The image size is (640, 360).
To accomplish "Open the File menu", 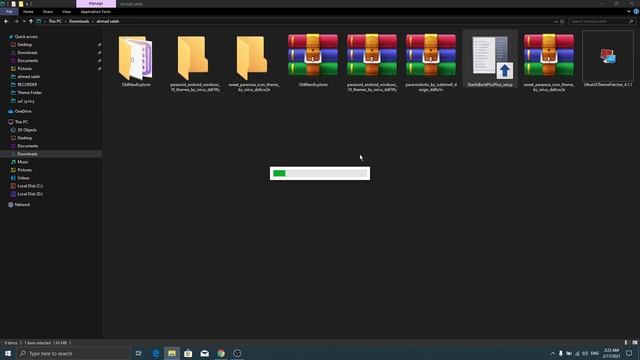I will pyautogui.click(x=9, y=11).
